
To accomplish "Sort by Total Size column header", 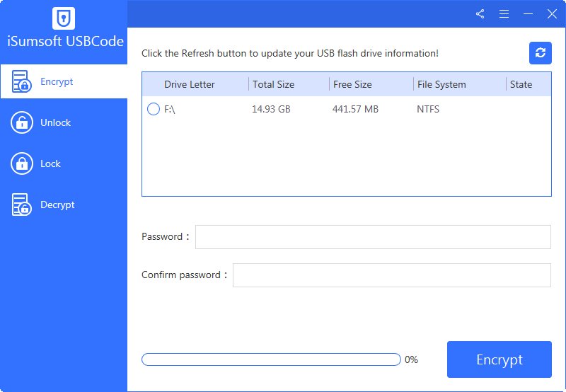I will [x=273, y=85].
